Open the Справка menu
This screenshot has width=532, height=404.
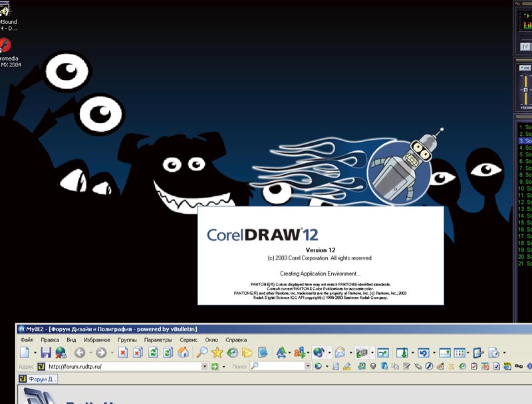[x=236, y=340]
